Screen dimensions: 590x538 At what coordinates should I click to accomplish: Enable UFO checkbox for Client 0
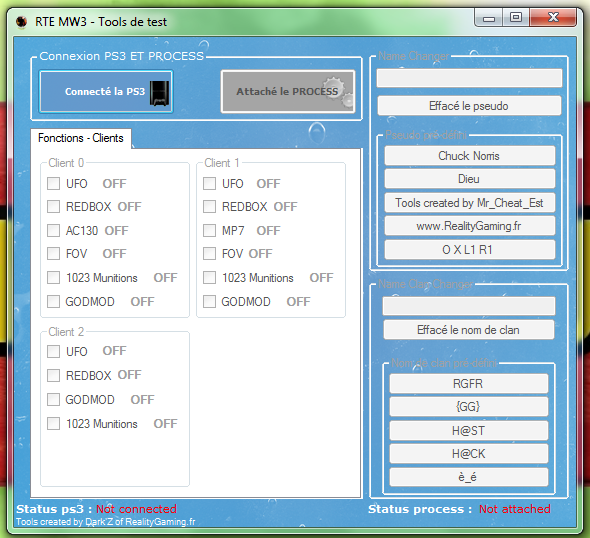[53, 184]
